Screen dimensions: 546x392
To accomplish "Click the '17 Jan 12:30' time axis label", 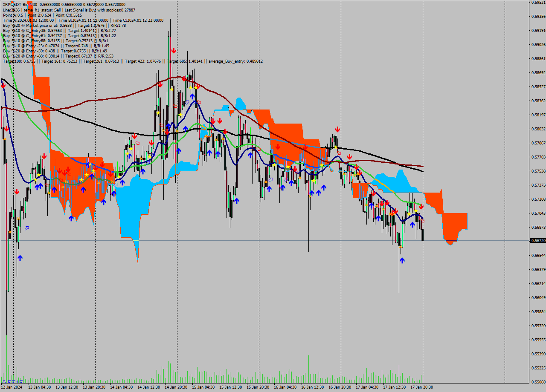I will [394, 387].
